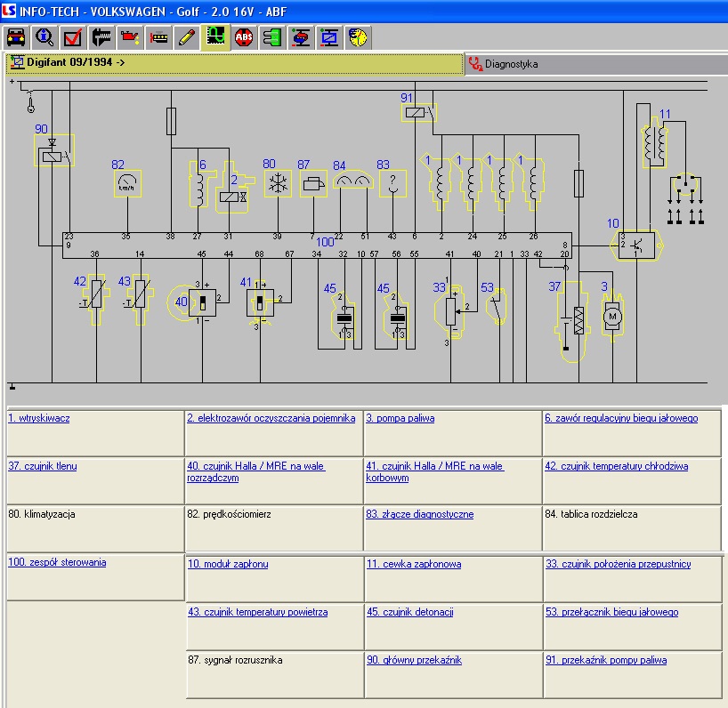Click the red checkmark toolbar icon
The height and width of the screenshot is (708, 728).
(73, 37)
